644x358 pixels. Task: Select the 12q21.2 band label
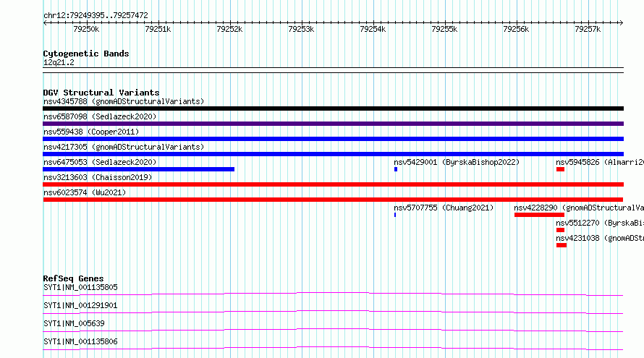pyautogui.click(x=59, y=62)
